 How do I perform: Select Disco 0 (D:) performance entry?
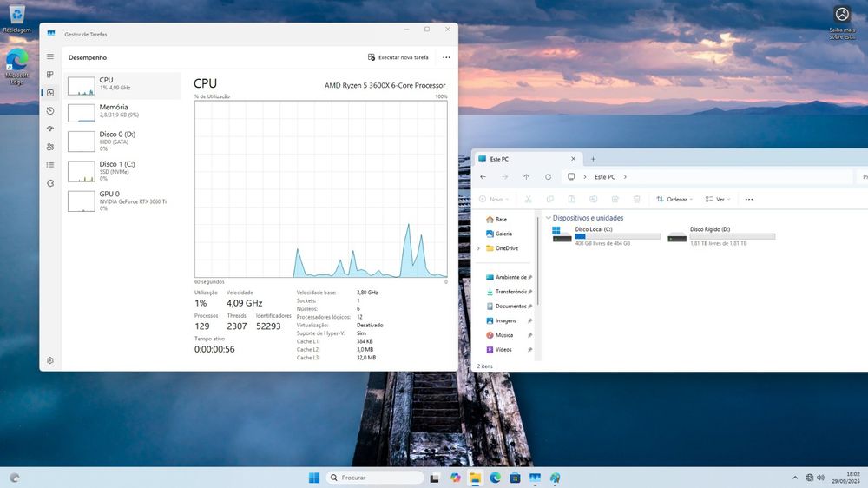coord(122,141)
